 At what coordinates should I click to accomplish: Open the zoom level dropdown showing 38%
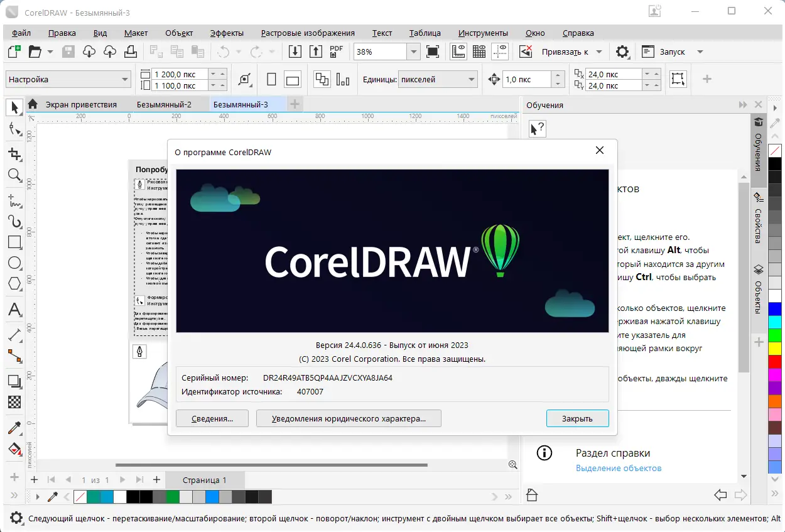pyautogui.click(x=413, y=51)
